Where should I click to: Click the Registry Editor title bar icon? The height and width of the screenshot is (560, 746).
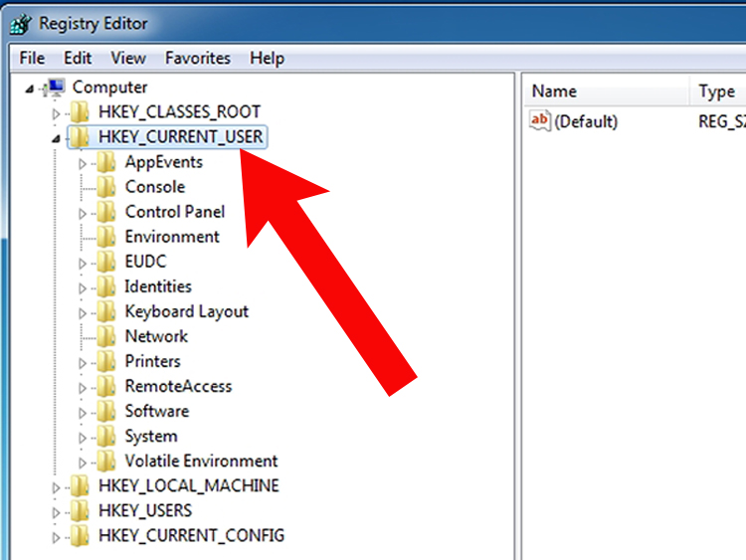tap(21, 24)
